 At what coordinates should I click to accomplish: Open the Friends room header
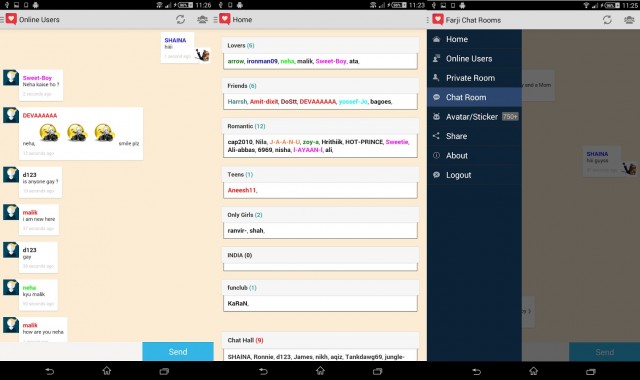coord(320,86)
